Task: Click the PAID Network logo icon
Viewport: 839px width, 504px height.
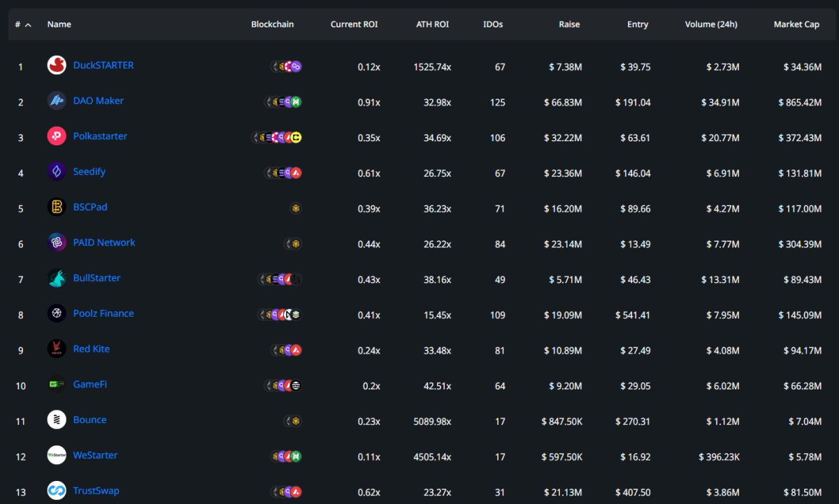Action: [x=57, y=243]
